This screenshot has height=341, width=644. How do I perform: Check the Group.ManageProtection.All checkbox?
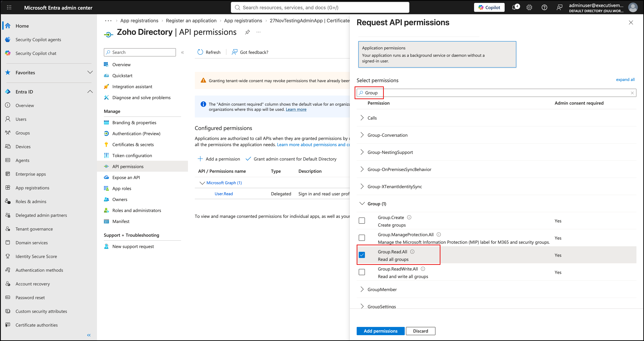coord(362,238)
